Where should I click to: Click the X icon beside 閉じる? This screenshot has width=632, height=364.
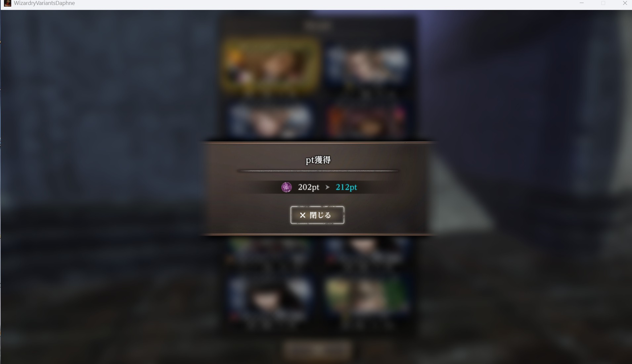pos(302,215)
